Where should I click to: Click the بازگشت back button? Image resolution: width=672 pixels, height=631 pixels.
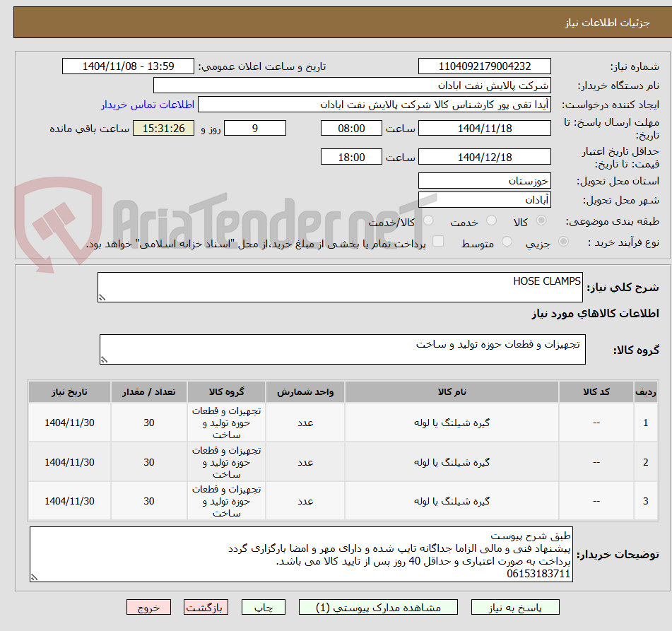click(206, 606)
